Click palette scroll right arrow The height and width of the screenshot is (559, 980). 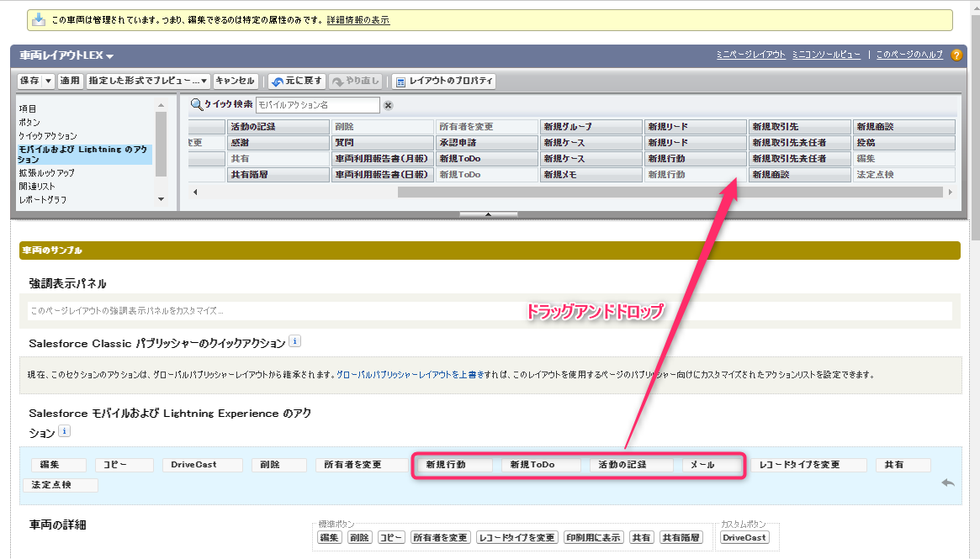[950, 192]
